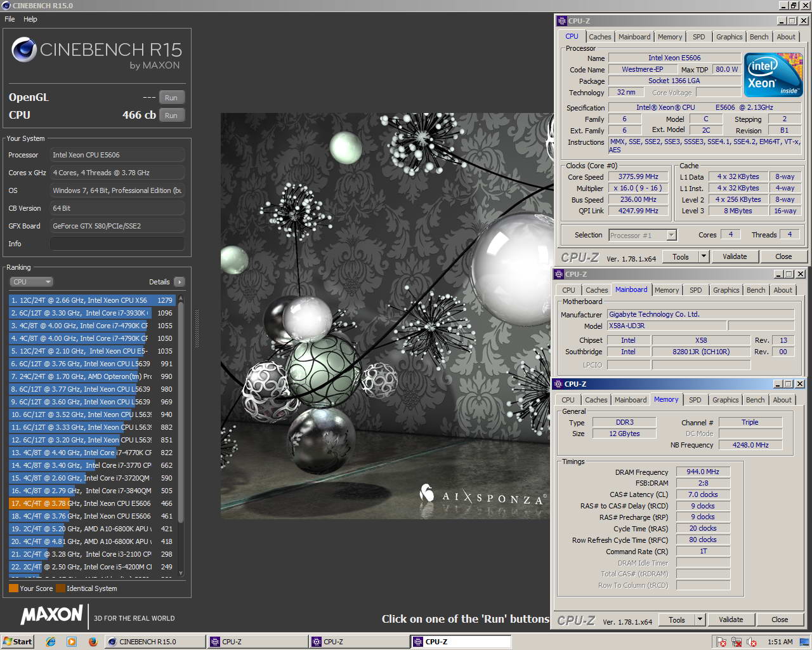812x650 pixels.
Task: Open Mainboard tab in Memory CPU-Z window
Action: click(631, 400)
